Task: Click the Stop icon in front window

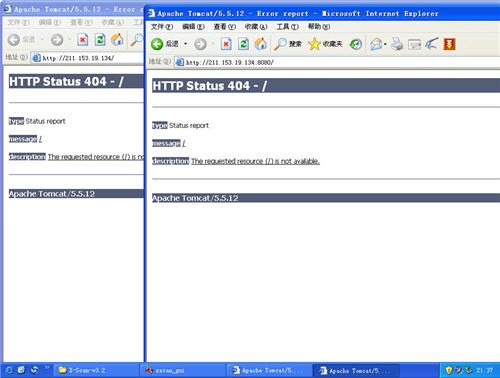Action: (226, 44)
